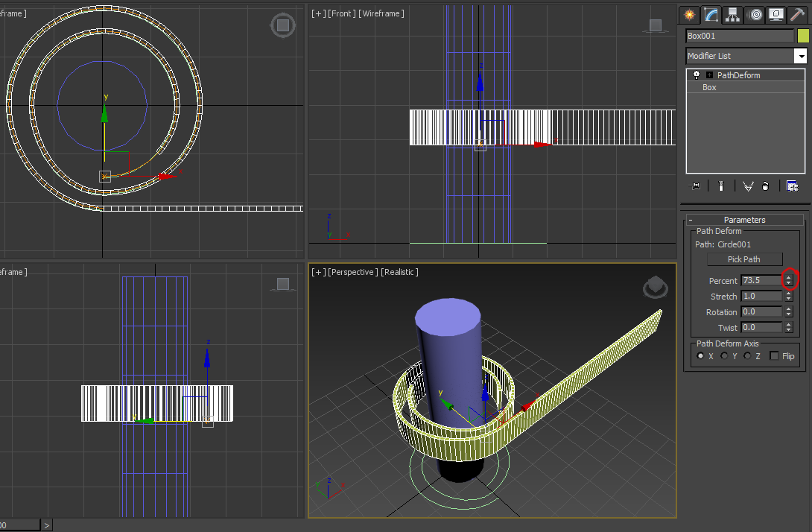Enable the Flip checkbox
The image size is (812, 532).
774,356
